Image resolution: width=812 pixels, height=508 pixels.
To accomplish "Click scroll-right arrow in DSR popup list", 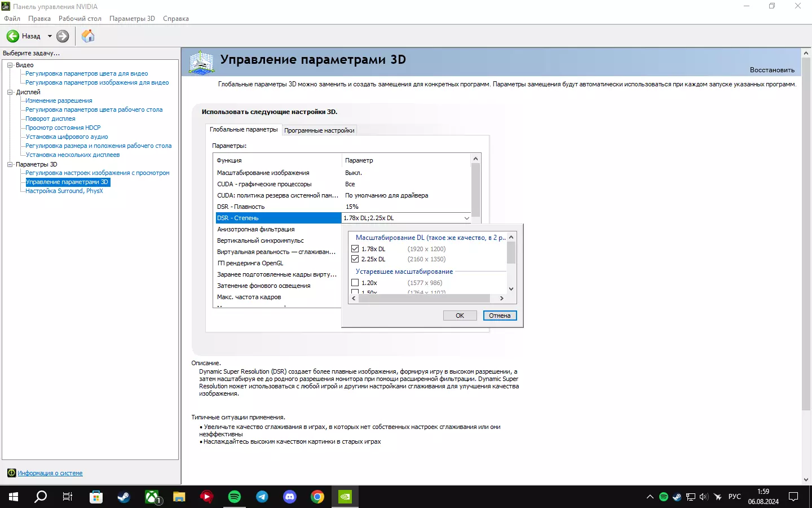I will pos(501,298).
